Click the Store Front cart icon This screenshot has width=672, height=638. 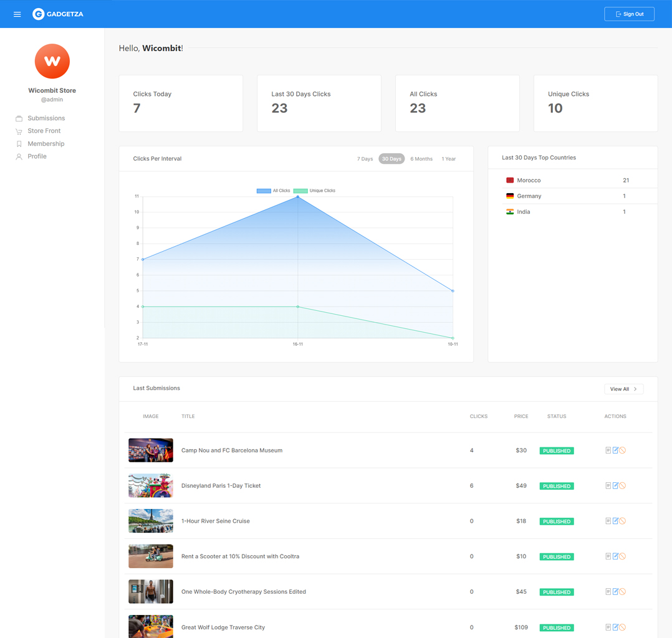(19, 131)
